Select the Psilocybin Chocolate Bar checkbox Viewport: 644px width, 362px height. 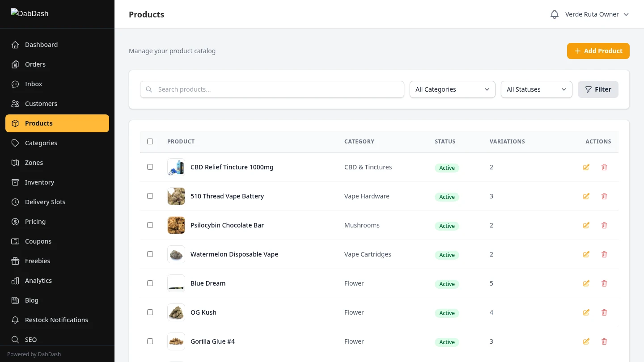pyautogui.click(x=150, y=225)
